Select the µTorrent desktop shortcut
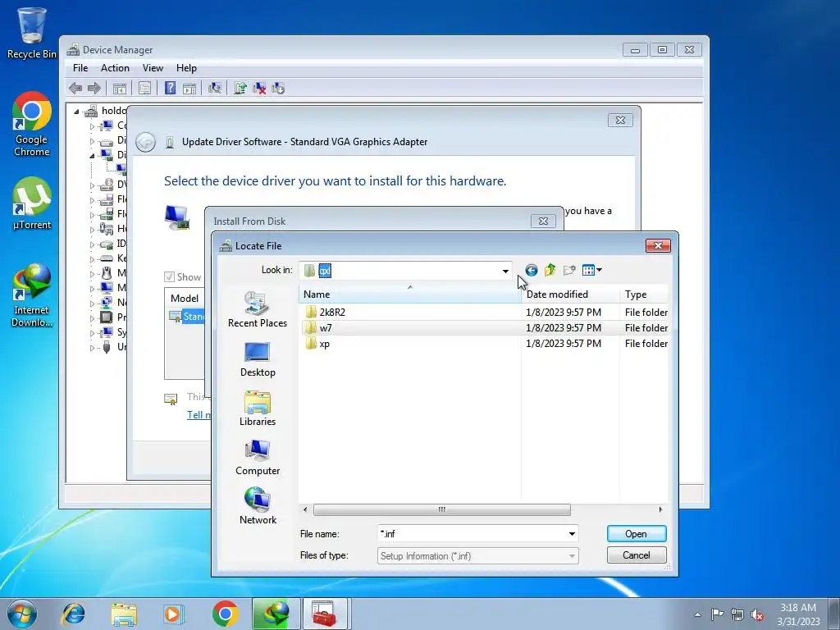The width and height of the screenshot is (840, 630). [32, 203]
